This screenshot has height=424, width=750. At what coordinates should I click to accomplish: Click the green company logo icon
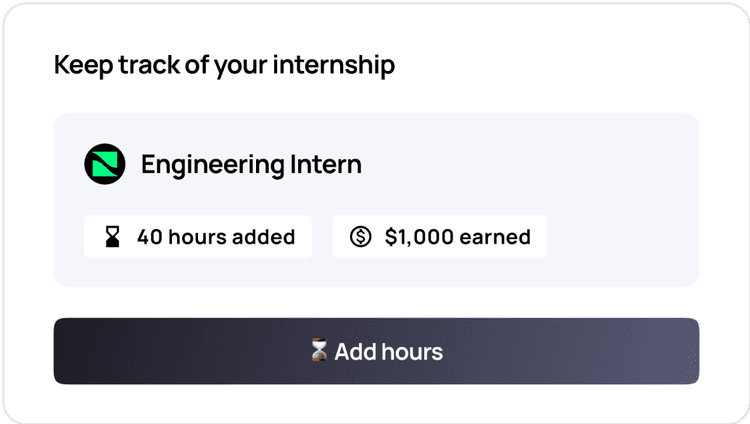pos(105,164)
